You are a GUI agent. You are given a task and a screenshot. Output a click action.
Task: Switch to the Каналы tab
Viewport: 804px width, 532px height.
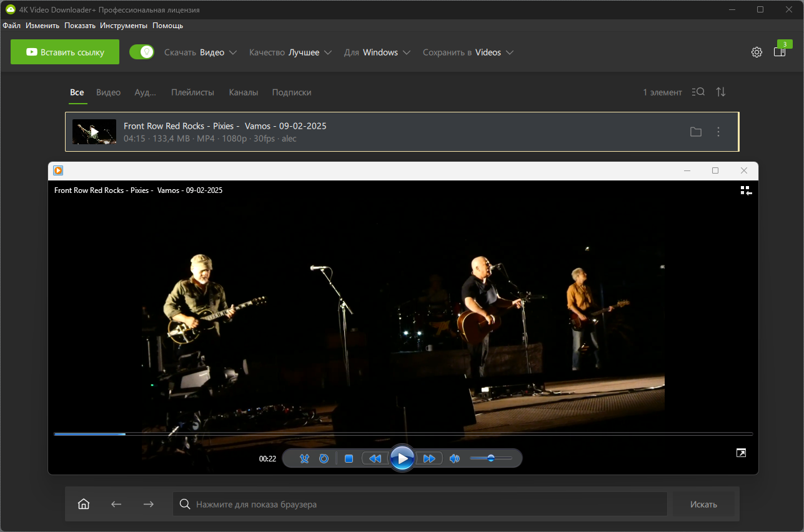(x=244, y=92)
